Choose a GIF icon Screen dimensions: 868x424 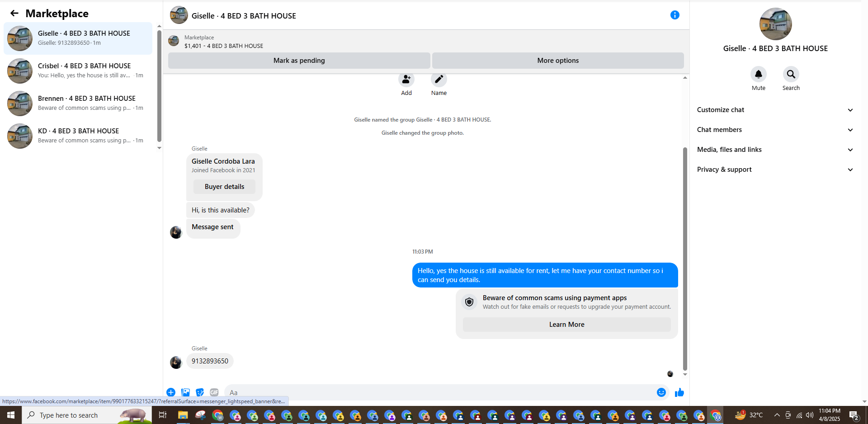coord(214,392)
